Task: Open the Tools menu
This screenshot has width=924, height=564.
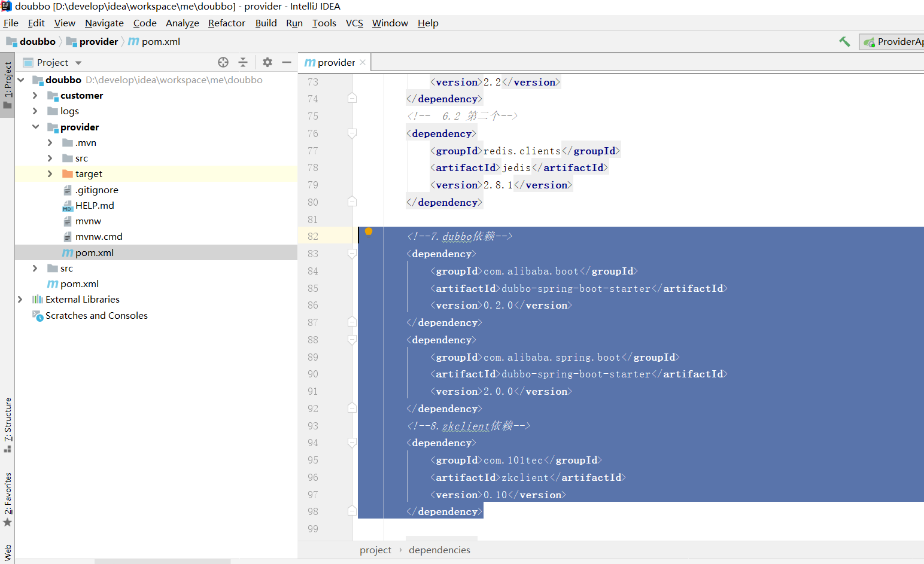Action: (x=324, y=23)
